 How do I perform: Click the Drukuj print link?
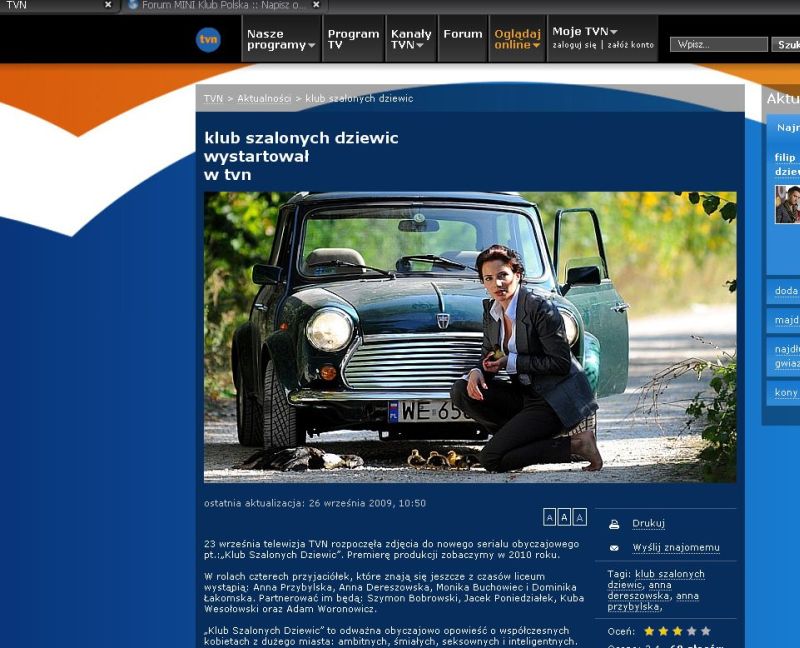click(x=648, y=524)
